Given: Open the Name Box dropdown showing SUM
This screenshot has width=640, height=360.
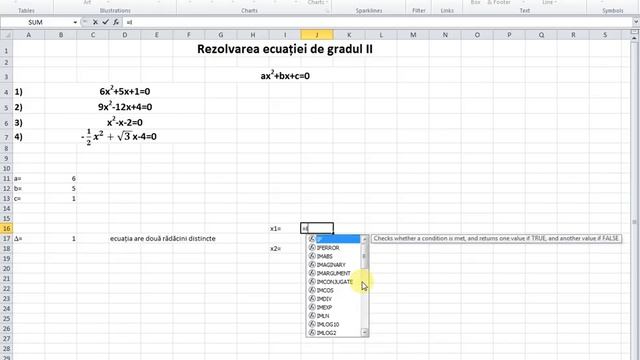Looking at the screenshot, I should (x=75, y=22).
